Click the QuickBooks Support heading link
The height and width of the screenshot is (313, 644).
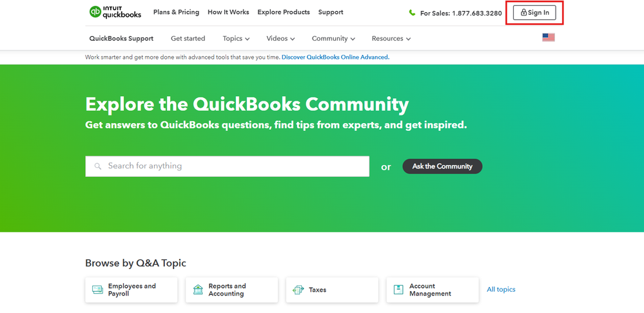click(x=121, y=38)
